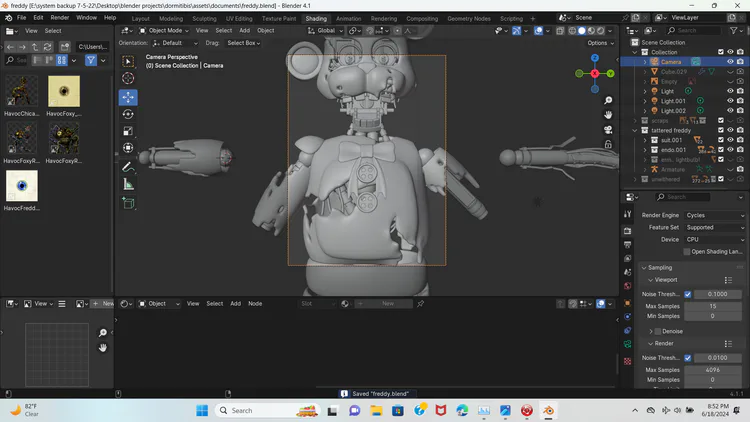Click the viewport pan hand icon
Image resolution: width=750 pixels, height=422 pixels.
tap(608, 115)
